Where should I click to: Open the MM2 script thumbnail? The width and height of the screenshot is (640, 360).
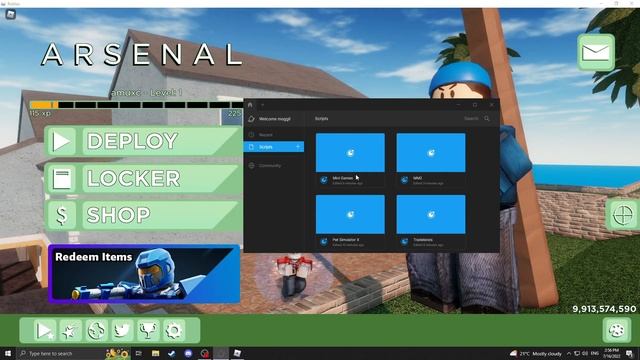click(431, 153)
